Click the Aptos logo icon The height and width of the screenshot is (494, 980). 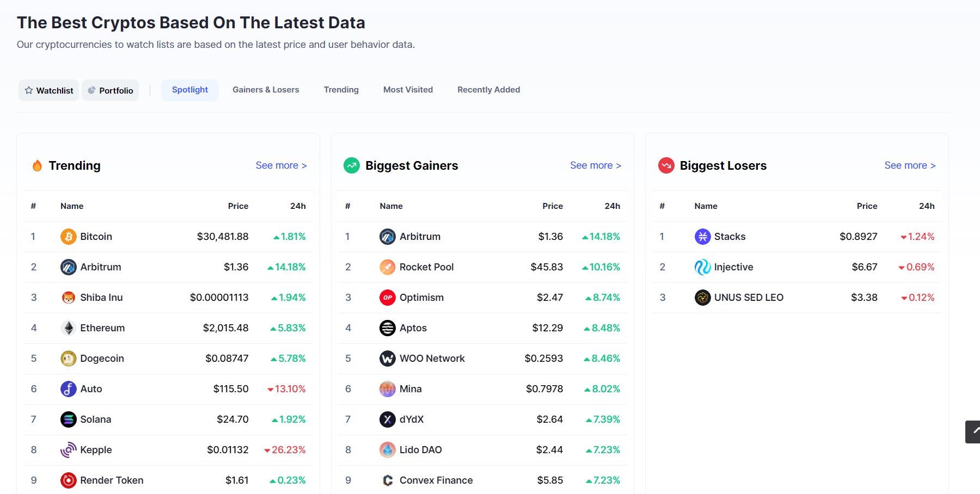click(x=387, y=328)
